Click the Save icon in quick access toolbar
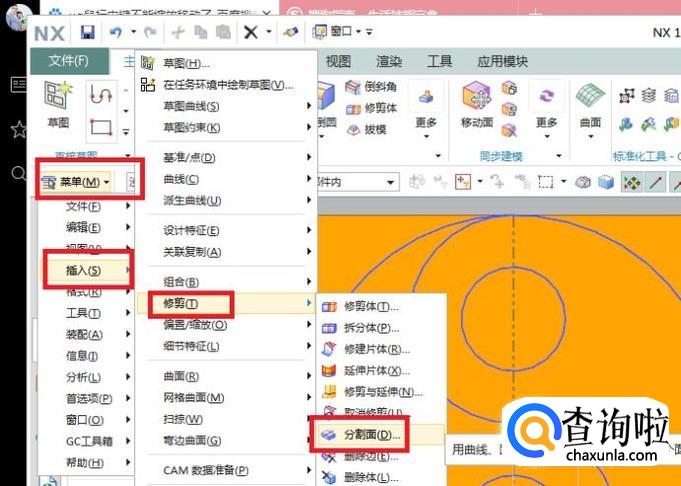Viewport: 681px width, 486px height. click(88, 32)
